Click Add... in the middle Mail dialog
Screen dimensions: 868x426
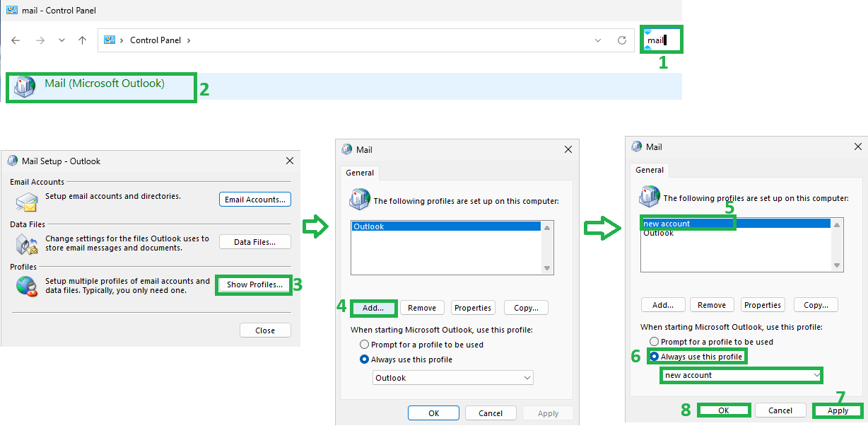[373, 308]
